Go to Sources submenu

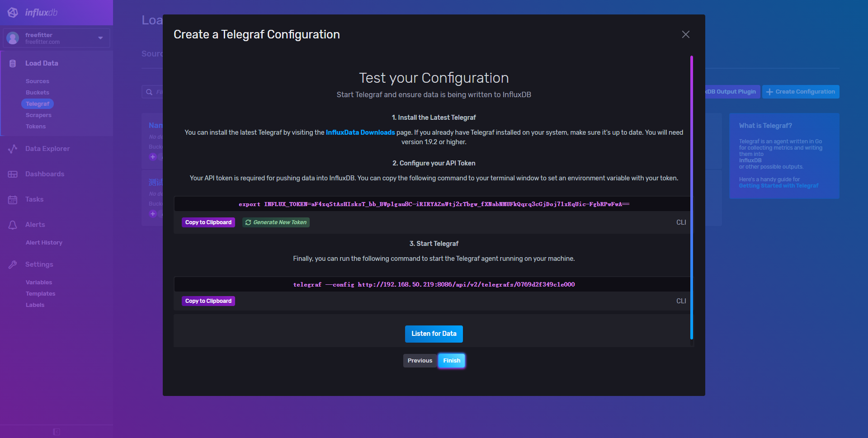pyautogui.click(x=38, y=81)
